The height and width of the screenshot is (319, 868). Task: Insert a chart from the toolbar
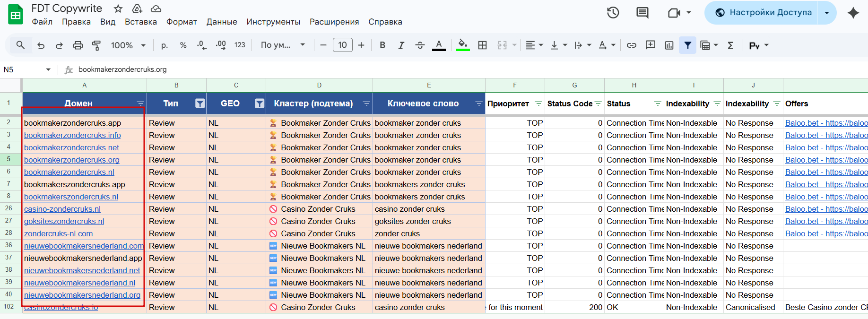[x=669, y=45]
